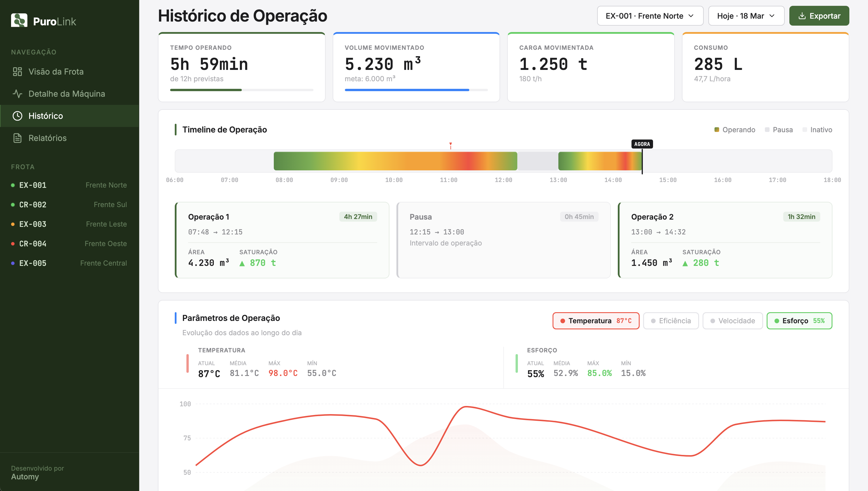Image resolution: width=868 pixels, height=491 pixels.
Task: Go to Visão da Frota
Action: tap(69, 71)
